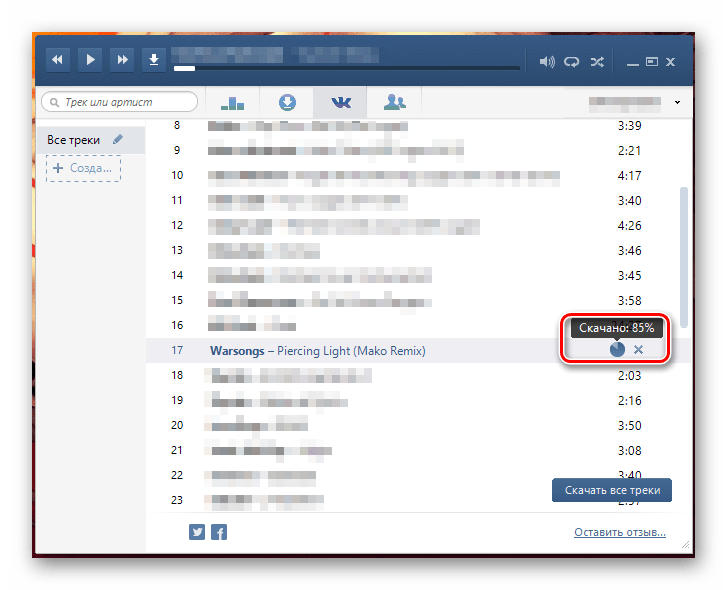Minimize the player window
The image size is (727, 590).
[x=633, y=63]
